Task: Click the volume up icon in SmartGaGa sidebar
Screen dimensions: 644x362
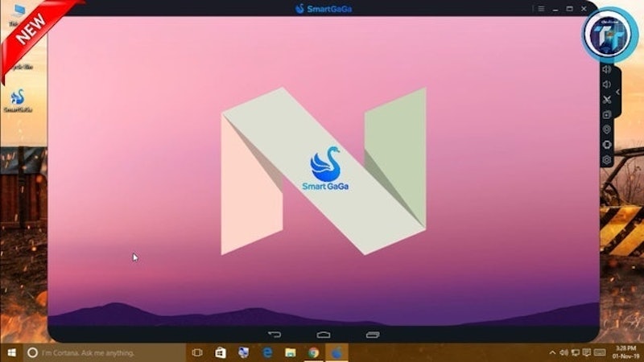Action: click(607, 69)
